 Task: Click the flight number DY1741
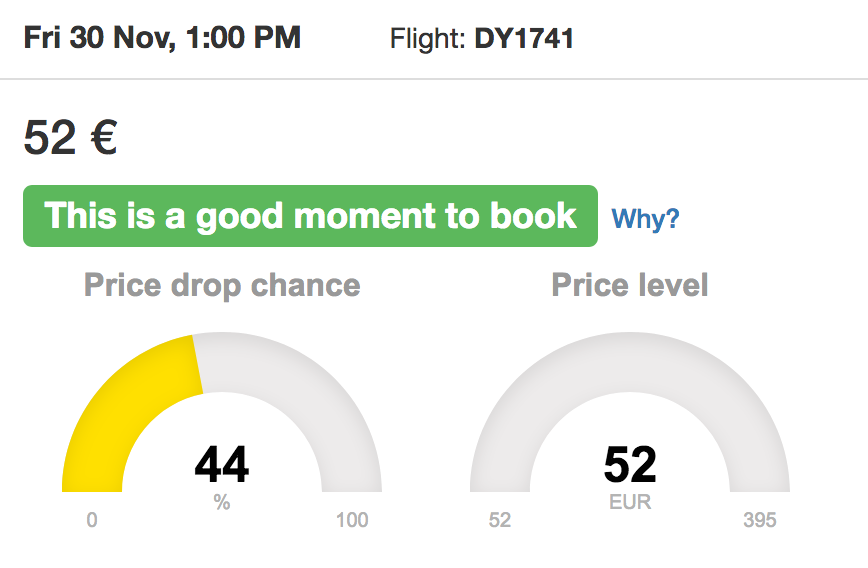tap(524, 40)
